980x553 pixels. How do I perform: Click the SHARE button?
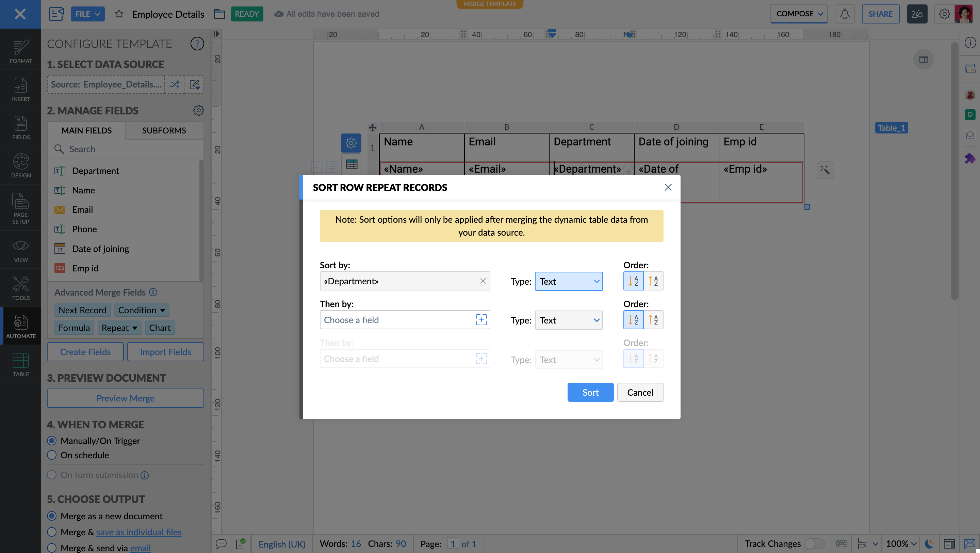pyautogui.click(x=880, y=14)
